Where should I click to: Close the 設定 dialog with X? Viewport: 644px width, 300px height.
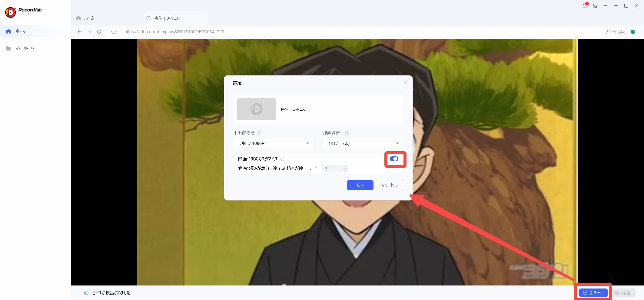pos(405,83)
